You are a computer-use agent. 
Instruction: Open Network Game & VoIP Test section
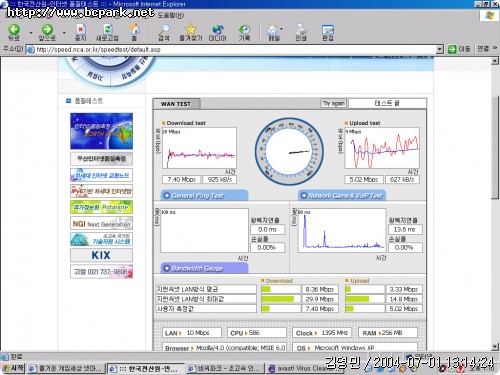pos(342,195)
